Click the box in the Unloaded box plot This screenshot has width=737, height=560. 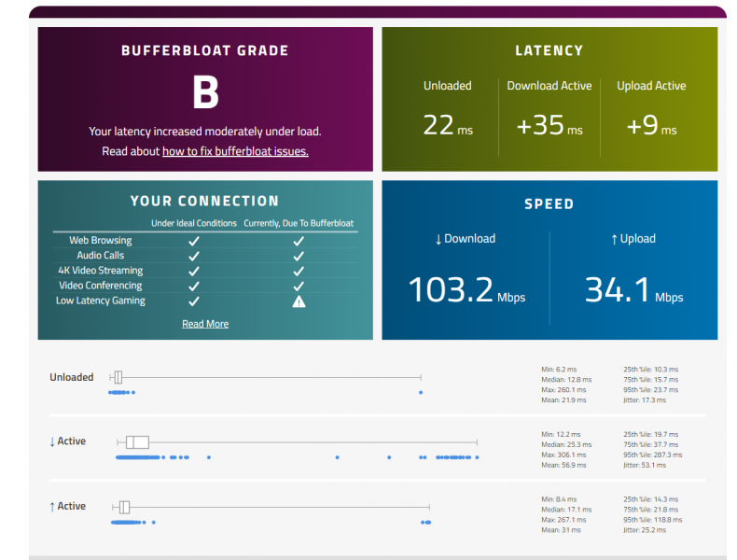click(x=118, y=377)
